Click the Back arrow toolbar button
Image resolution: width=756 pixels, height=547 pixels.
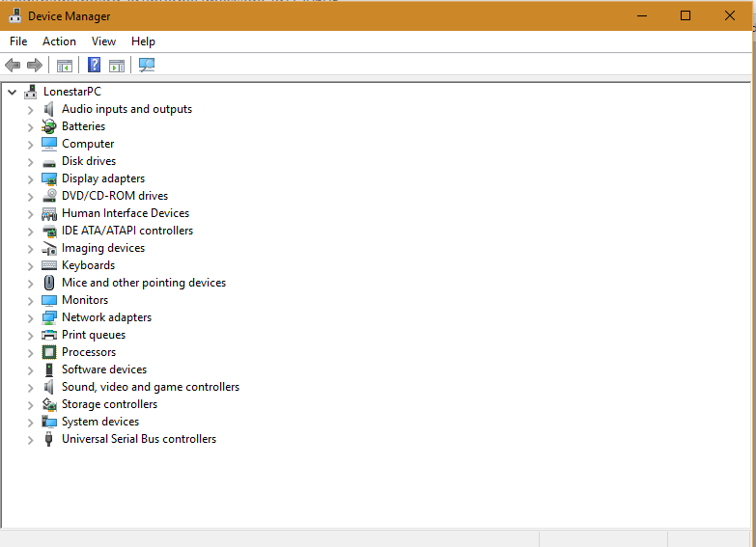(13, 65)
